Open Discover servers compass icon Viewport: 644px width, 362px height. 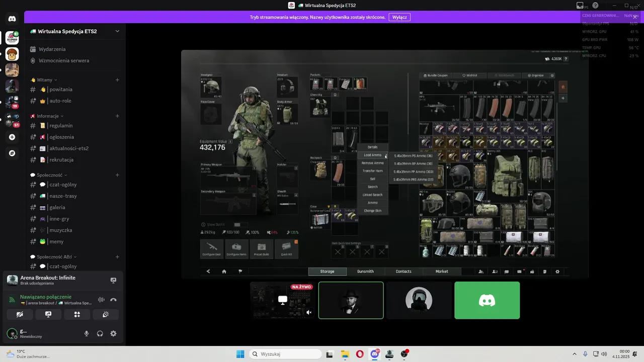pos(12,153)
